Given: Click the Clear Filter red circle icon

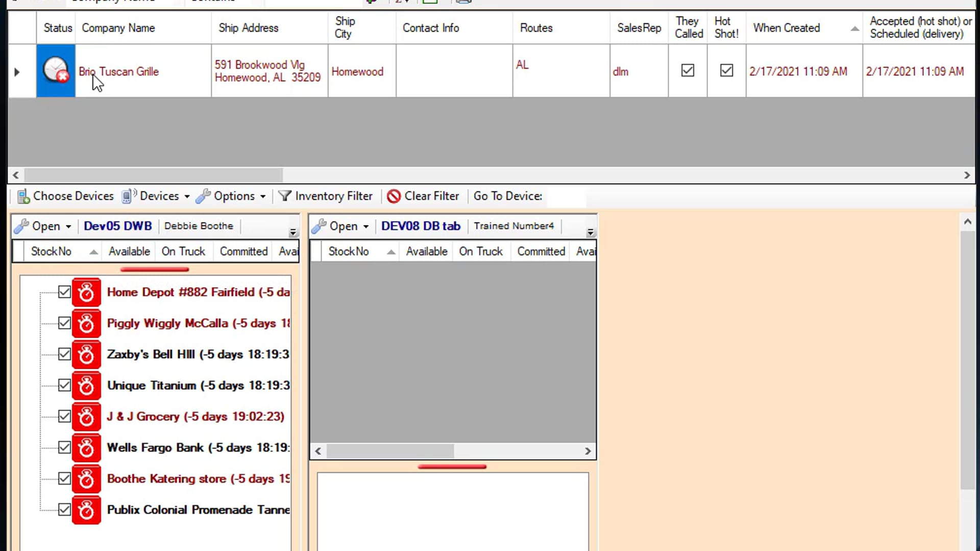Looking at the screenshot, I should [x=394, y=196].
